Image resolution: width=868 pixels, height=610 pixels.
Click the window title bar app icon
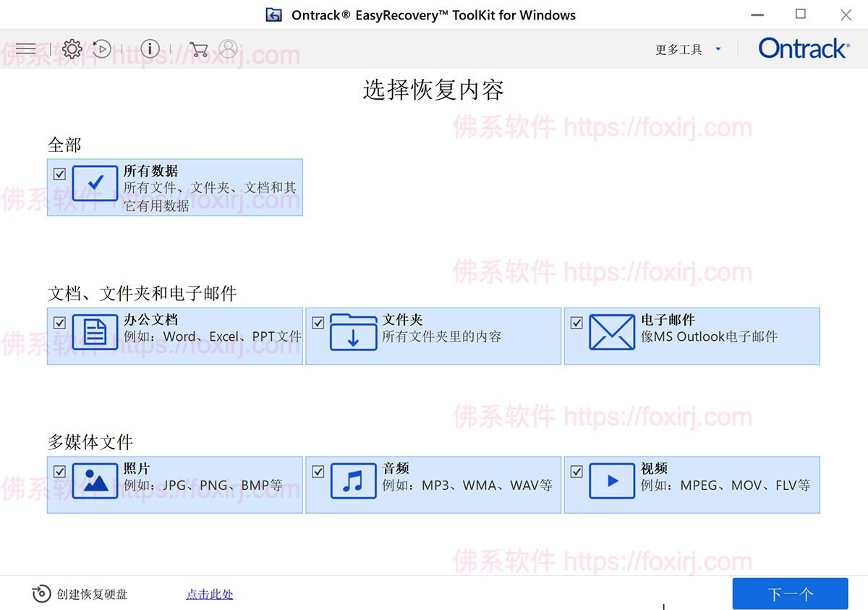(273, 14)
